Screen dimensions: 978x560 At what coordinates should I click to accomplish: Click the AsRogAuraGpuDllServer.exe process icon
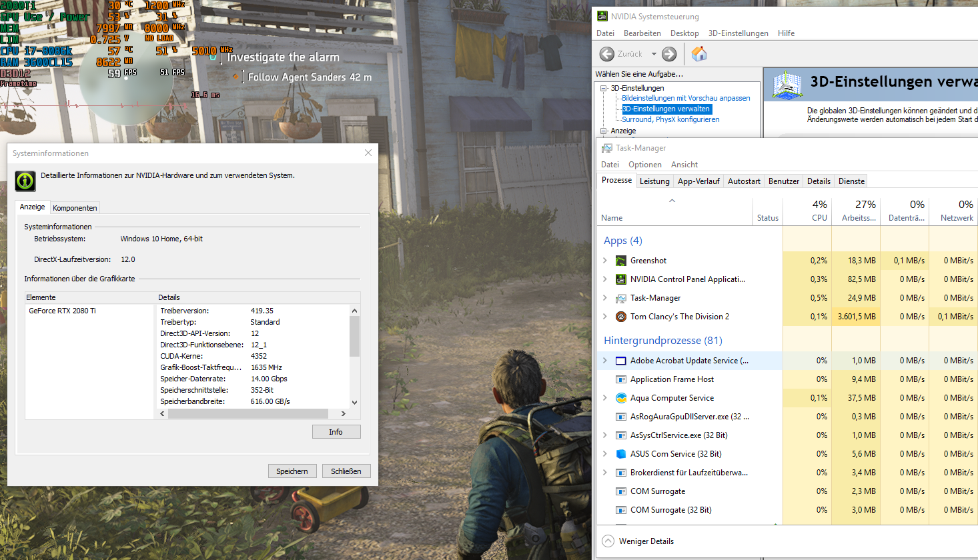click(x=620, y=417)
